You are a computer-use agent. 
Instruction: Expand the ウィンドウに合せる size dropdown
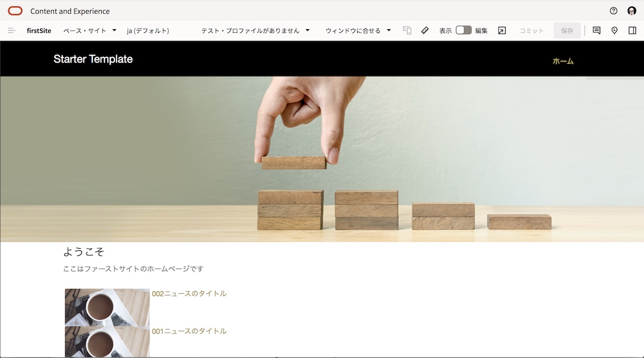point(358,31)
